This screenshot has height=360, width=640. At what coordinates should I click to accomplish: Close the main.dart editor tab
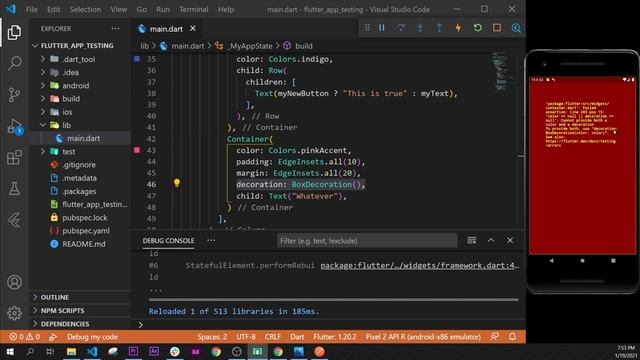193,29
